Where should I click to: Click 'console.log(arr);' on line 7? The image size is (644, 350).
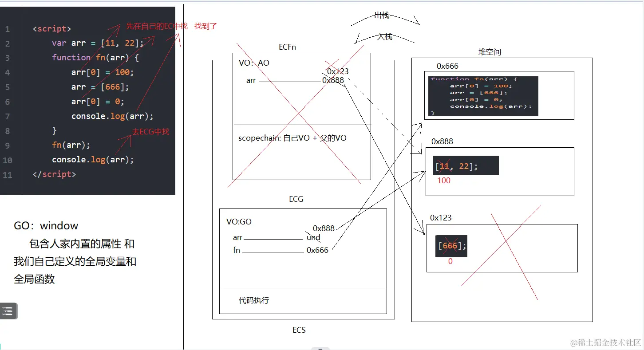pos(112,116)
